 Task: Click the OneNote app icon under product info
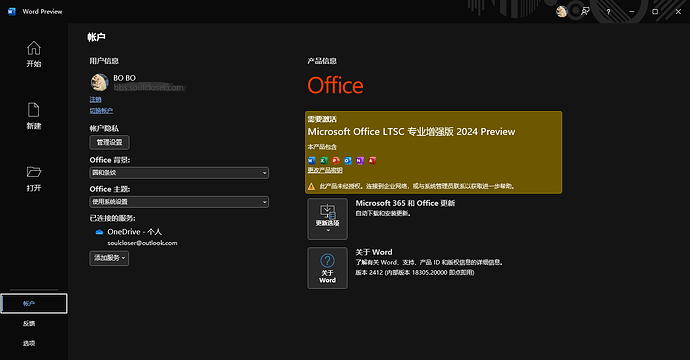[x=360, y=161]
